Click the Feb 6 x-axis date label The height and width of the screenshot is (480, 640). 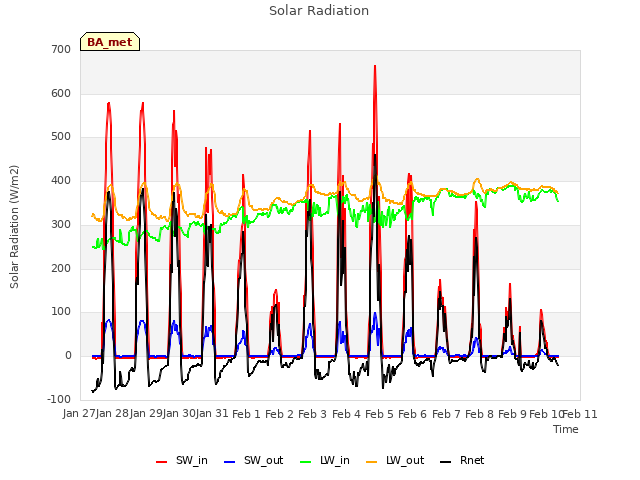(412, 414)
